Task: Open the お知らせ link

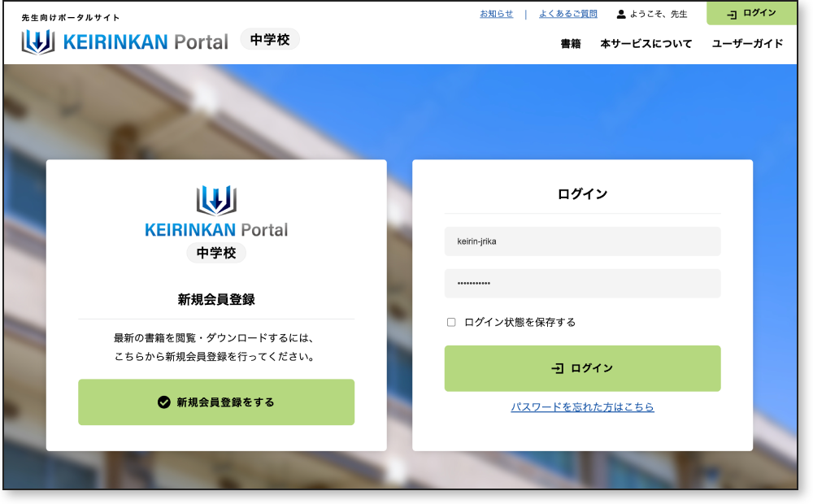Action: [x=496, y=14]
